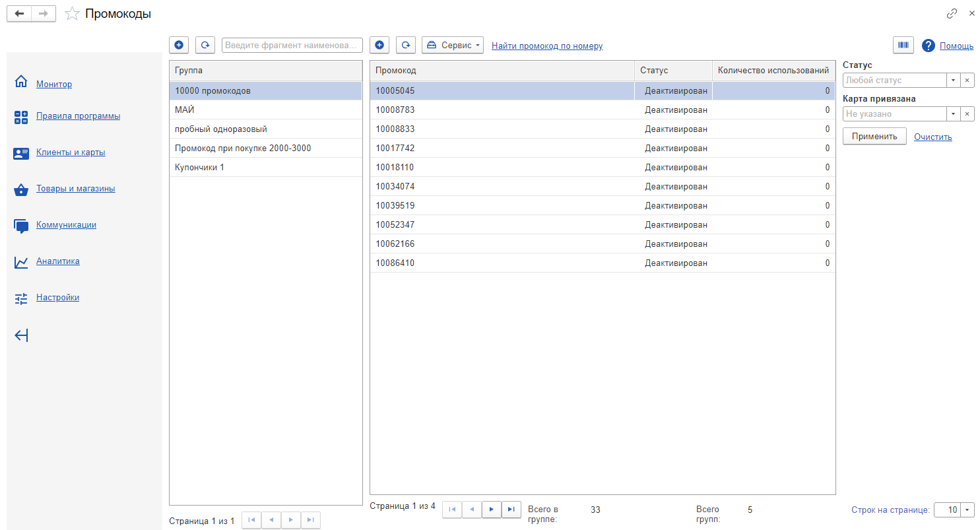
Task: Click the Товары и магазины basket icon
Action: (x=21, y=189)
